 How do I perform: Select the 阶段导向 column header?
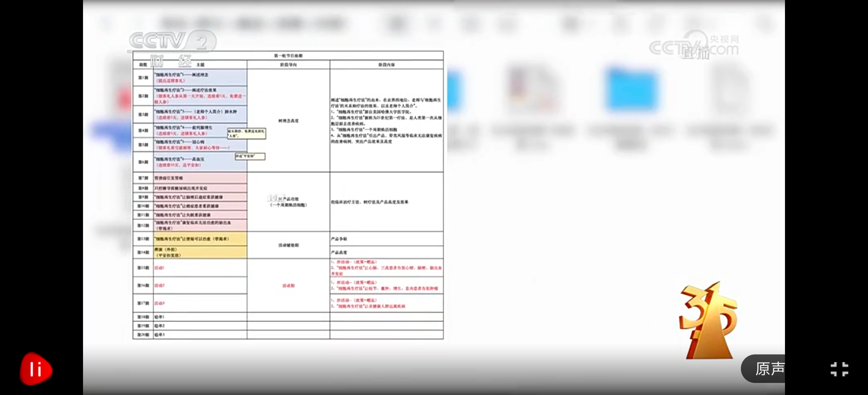coord(288,64)
